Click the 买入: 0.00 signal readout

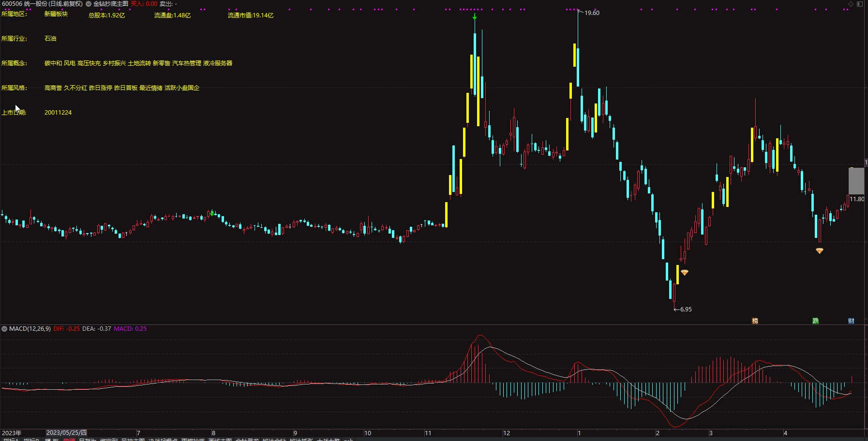pyautogui.click(x=144, y=4)
